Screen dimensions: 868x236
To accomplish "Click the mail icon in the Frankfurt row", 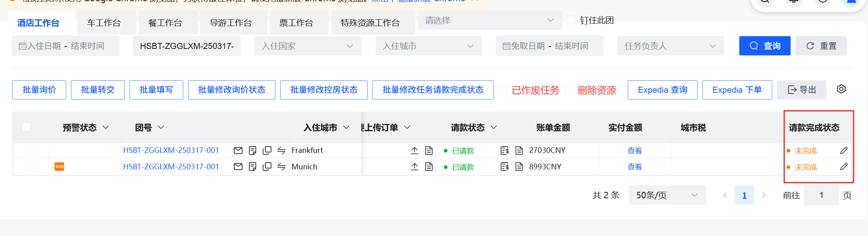I will pos(238,151).
